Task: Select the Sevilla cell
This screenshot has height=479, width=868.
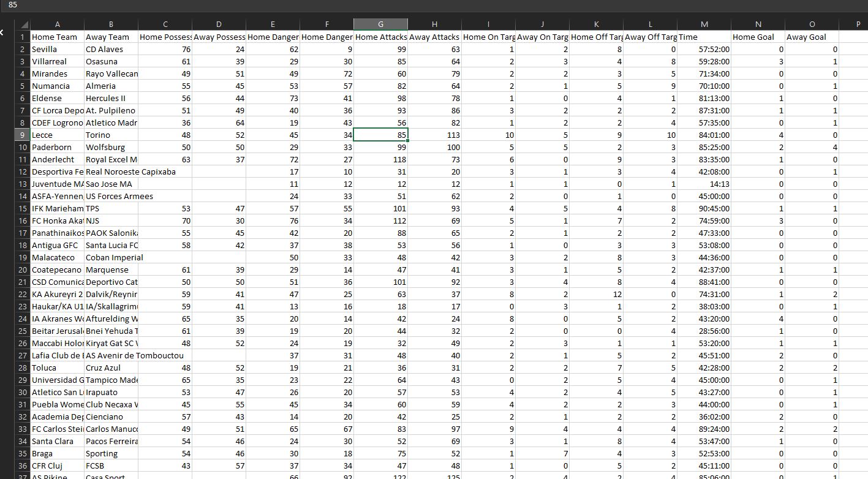Action: 57,49
